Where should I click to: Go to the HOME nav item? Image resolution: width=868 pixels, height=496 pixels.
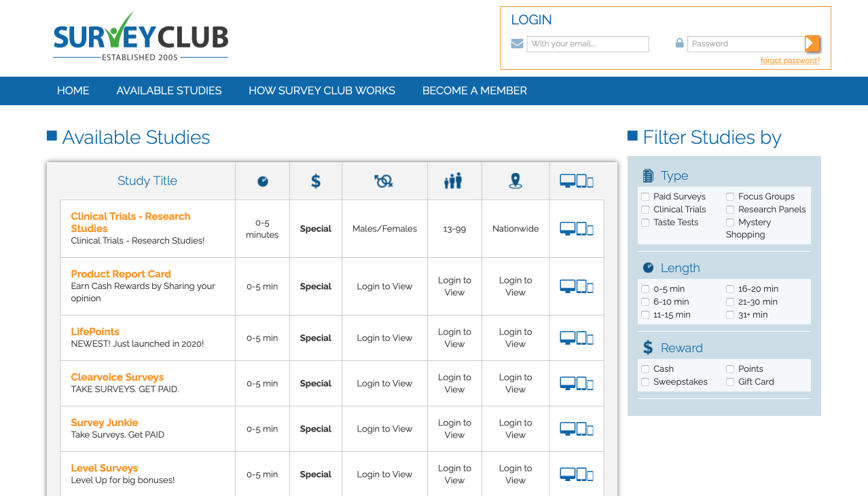[73, 91]
